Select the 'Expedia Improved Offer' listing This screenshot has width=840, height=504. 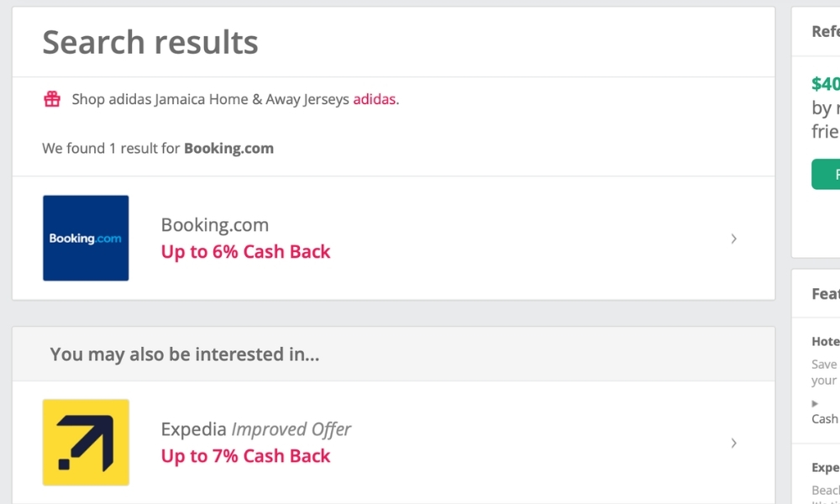click(x=255, y=428)
